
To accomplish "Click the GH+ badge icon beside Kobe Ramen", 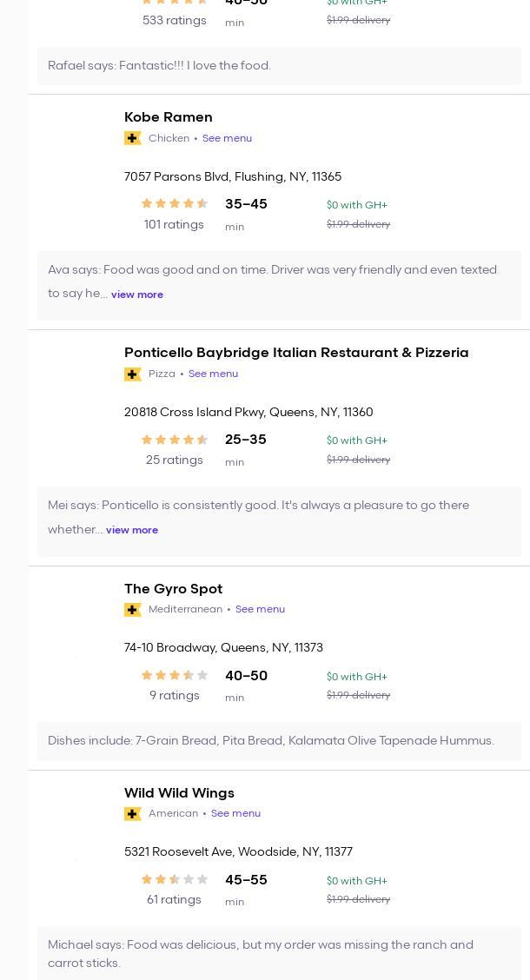I will pos(133,138).
